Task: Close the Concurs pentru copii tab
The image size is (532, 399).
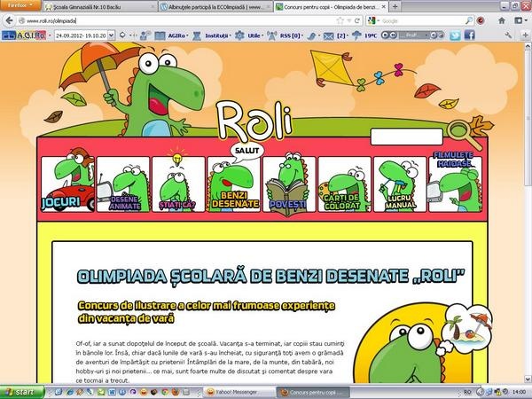Action: point(383,6)
